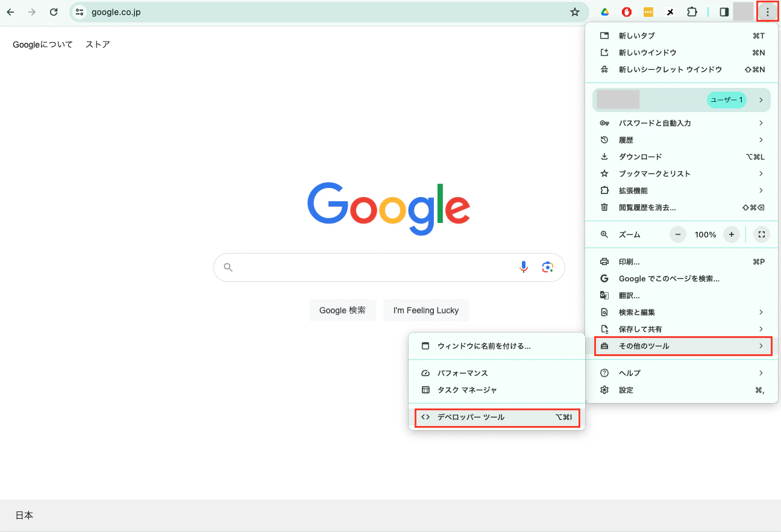Click the 100% zoom value

[705, 234]
